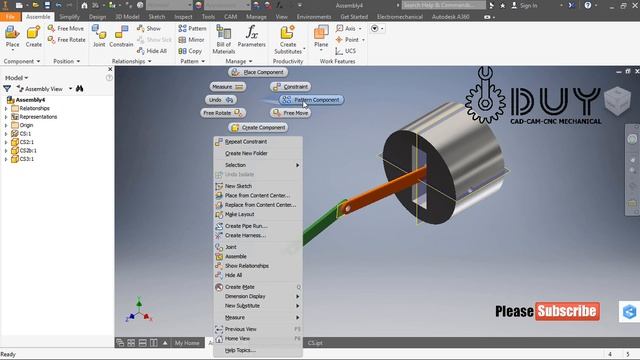Expand the CS:1 component node
Image resolution: width=640 pixels, height=360 pixels.
point(6,134)
